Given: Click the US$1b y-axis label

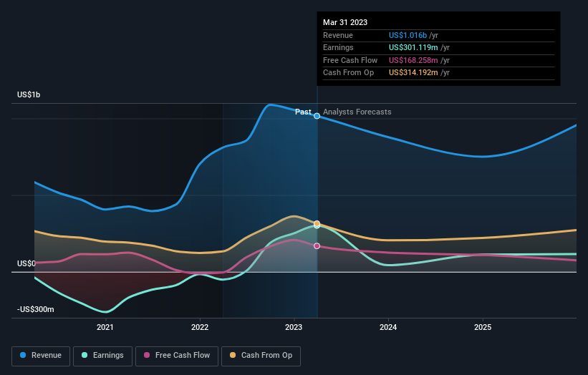Looking at the screenshot, I should pyautogui.click(x=29, y=94).
